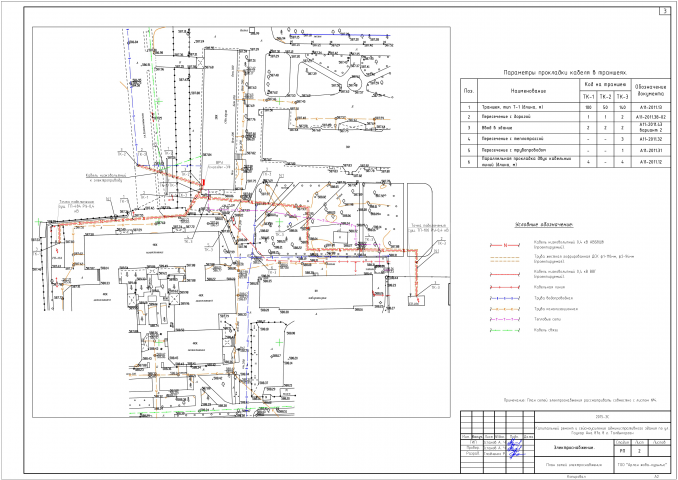Click the 'Примечание' note text line
The image size is (678, 480).
pyautogui.click(x=580, y=401)
